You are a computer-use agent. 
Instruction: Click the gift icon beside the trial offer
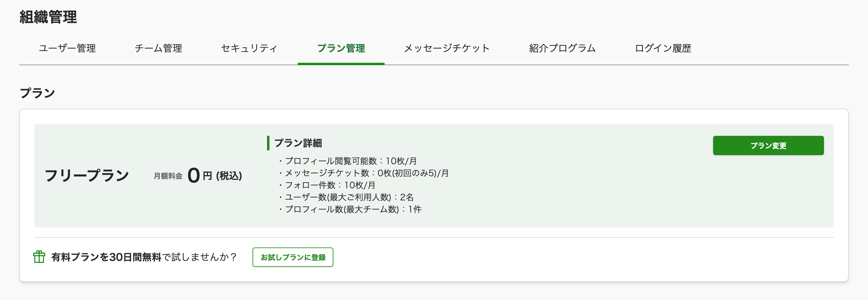coord(39,257)
